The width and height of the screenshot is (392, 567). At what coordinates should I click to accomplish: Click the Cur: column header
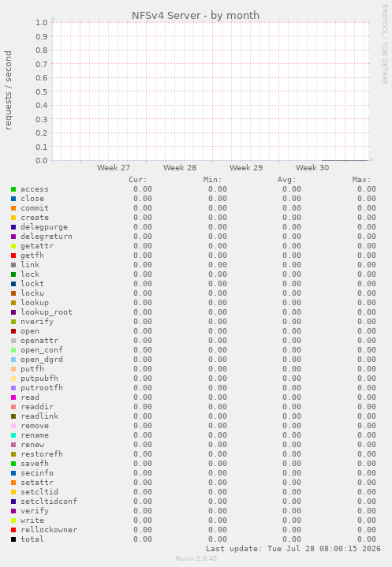tap(138, 180)
